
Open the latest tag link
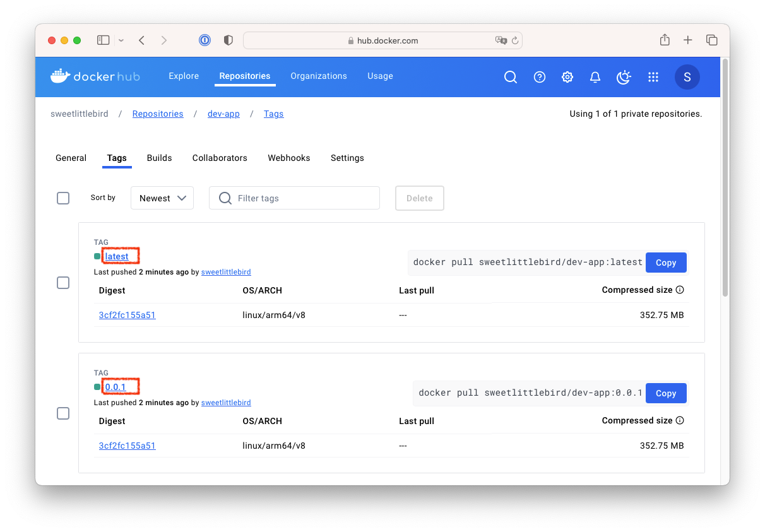tap(117, 256)
